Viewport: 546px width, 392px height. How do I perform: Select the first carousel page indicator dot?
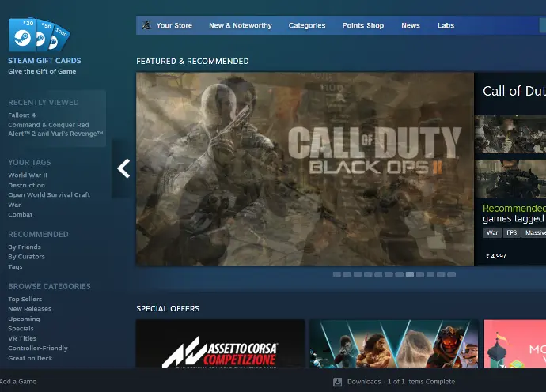(337, 274)
